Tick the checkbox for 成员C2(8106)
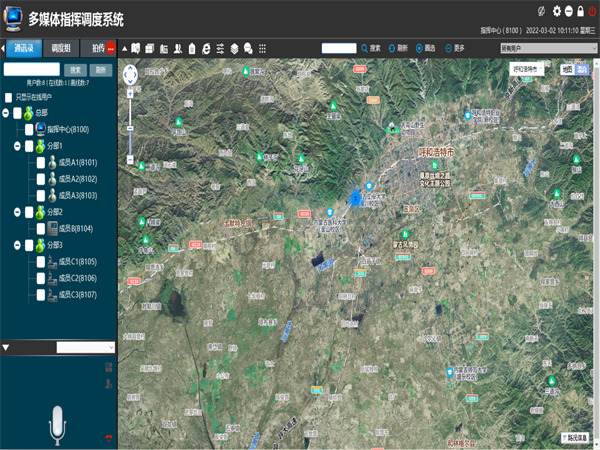The width and height of the screenshot is (600, 450). pos(41,278)
